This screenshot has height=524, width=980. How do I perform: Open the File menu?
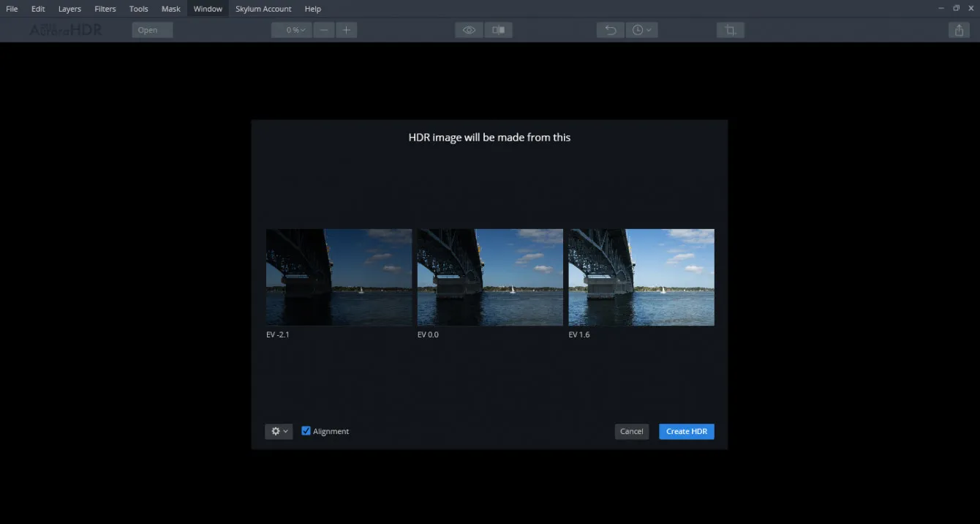coord(12,9)
